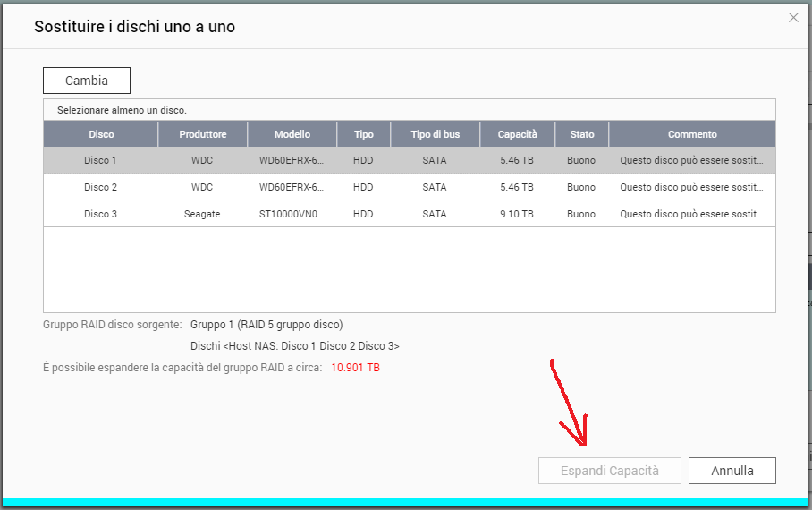Click the comment text for Disco 2
The image size is (812, 510).
[x=692, y=188]
